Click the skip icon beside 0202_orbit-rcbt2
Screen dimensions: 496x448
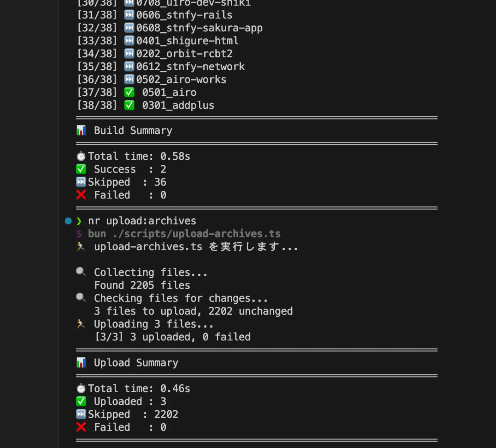[x=129, y=54]
